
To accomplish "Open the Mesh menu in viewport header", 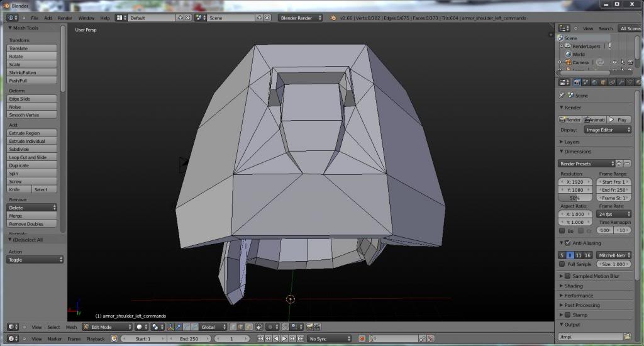I will click(x=71, y=327).
